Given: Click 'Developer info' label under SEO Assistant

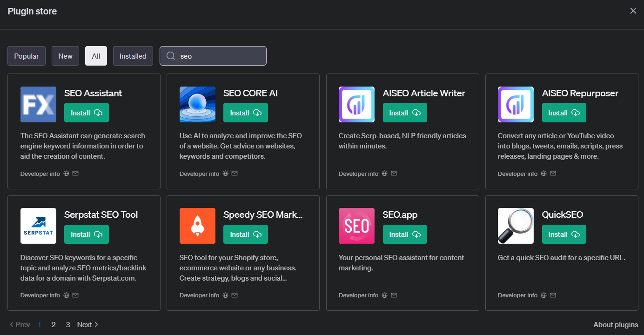Looking at the screenshot, I should point(40,174).
